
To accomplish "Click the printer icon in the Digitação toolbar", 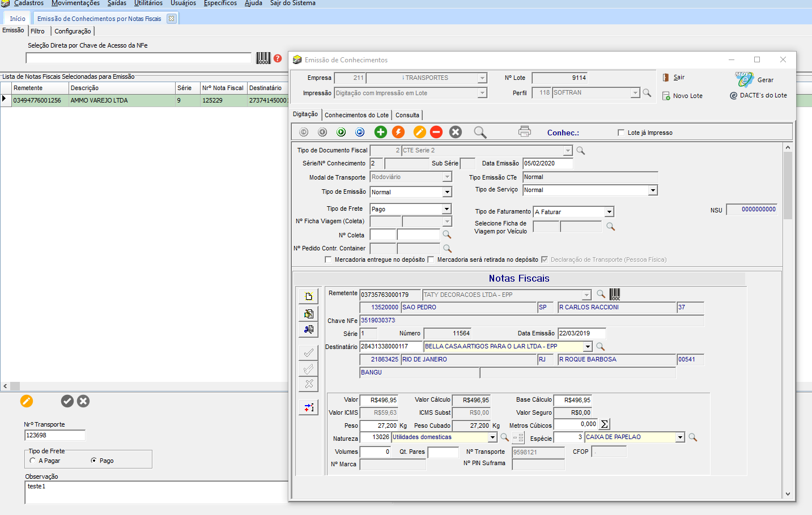I will [525, 131].
